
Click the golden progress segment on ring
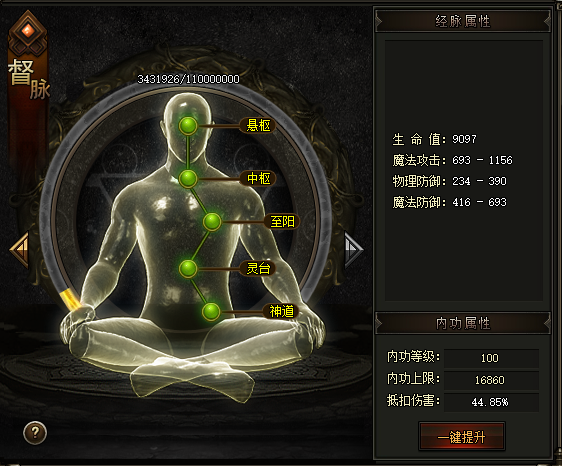(x=70, y=300)
